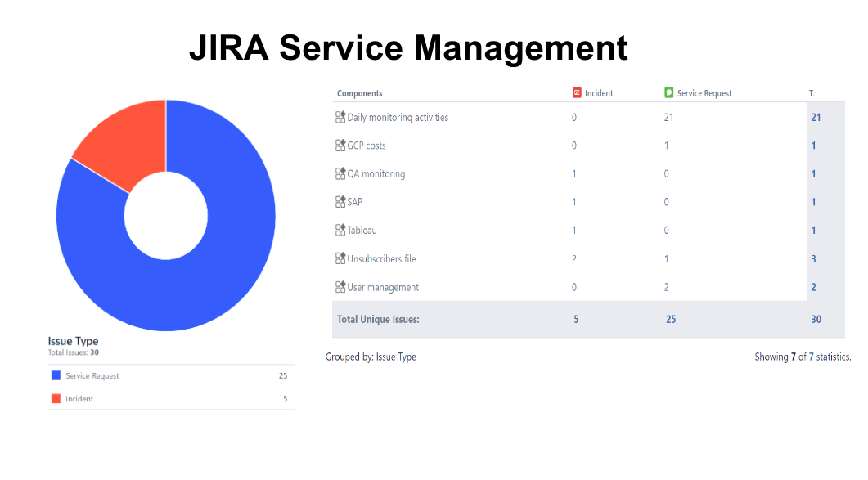Click Incident count 1 in QA monitoring row

coord(574,174)
